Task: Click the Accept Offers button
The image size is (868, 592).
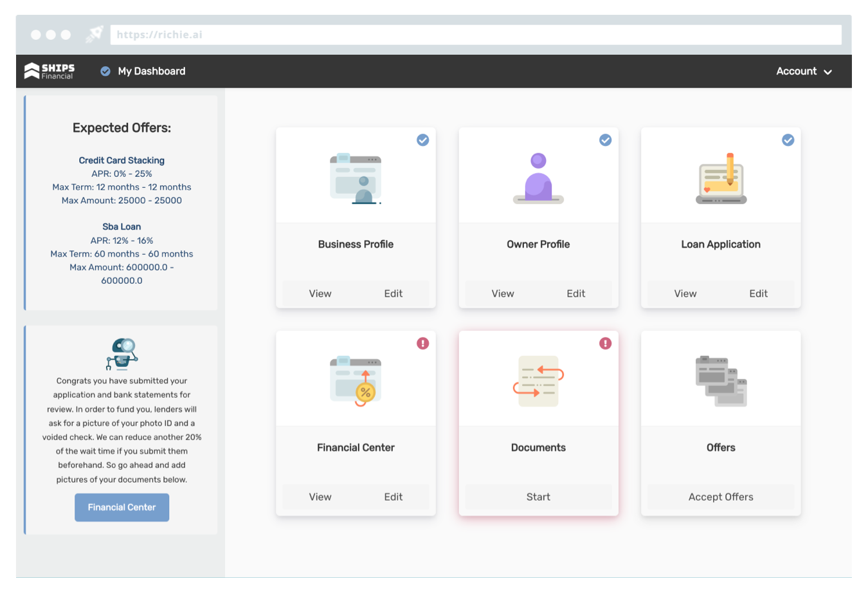Action: click(721, 497)
